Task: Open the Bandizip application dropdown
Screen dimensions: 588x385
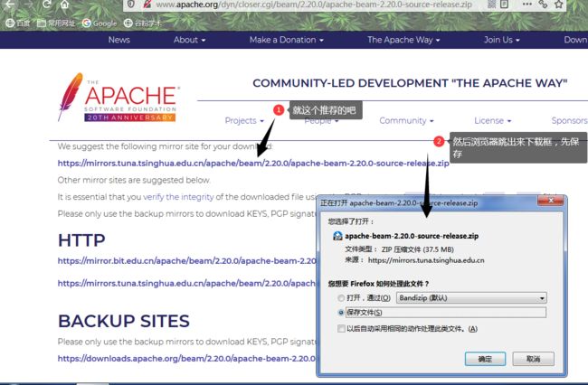Action: [x=471, y=298]
